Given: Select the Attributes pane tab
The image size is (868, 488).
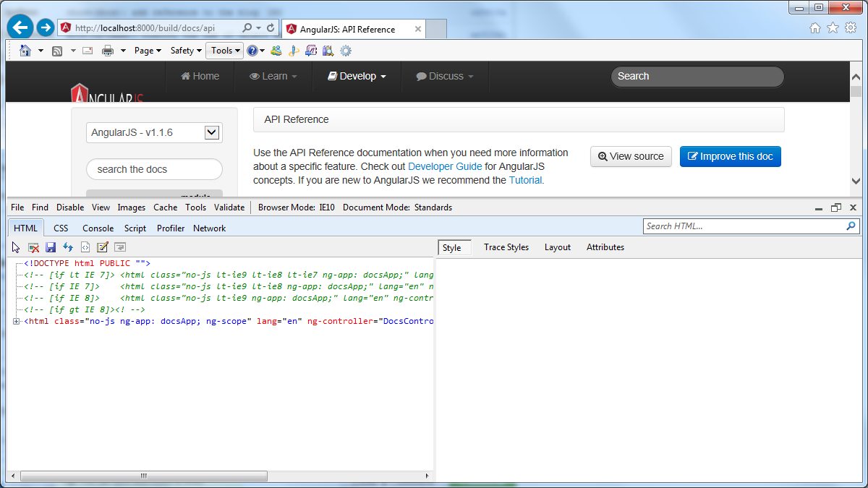Looking at the screenshot, I should coord(605,247).
